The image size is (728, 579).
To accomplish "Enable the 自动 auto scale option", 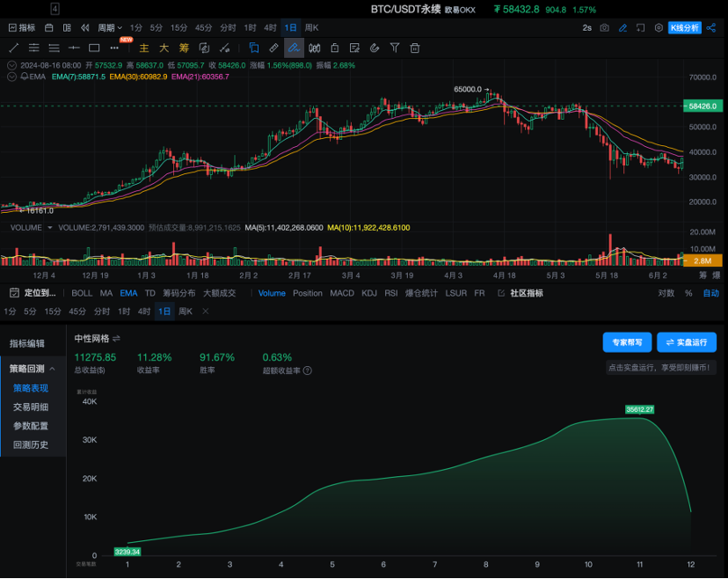I will [710, 293].
